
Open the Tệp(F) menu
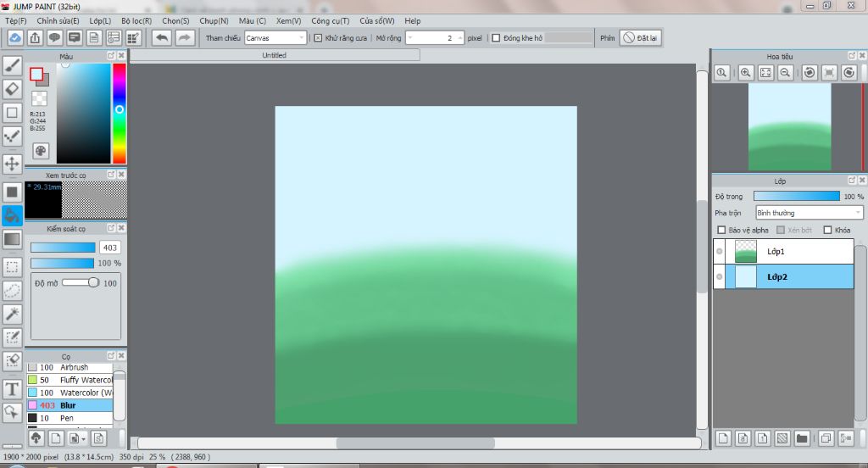click(15, 20)
